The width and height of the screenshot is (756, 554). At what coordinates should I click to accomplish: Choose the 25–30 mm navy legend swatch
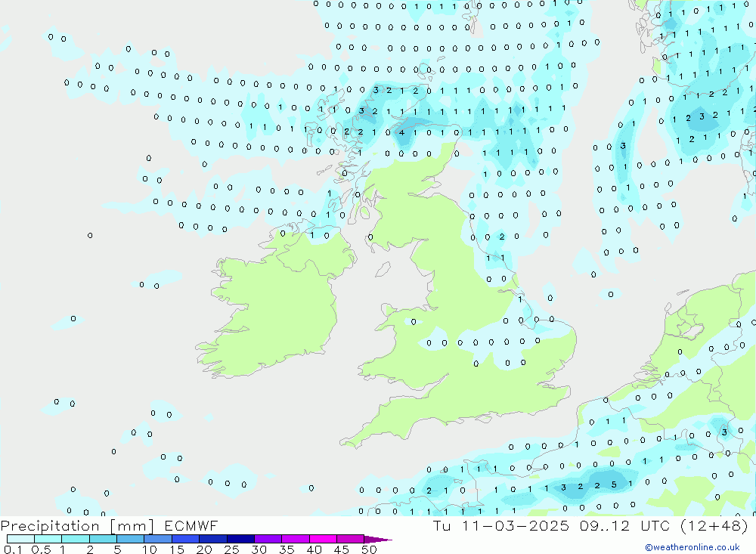[240, 539]
